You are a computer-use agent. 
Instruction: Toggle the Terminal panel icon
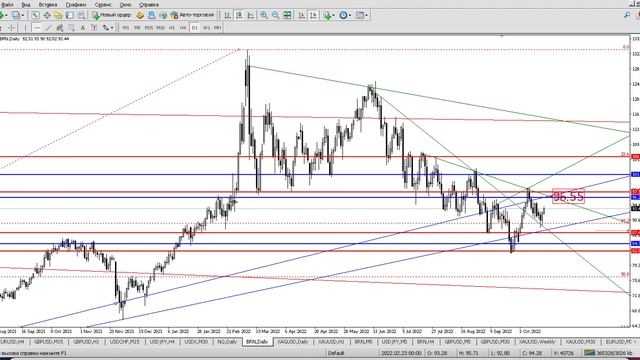tap(70, 15)
